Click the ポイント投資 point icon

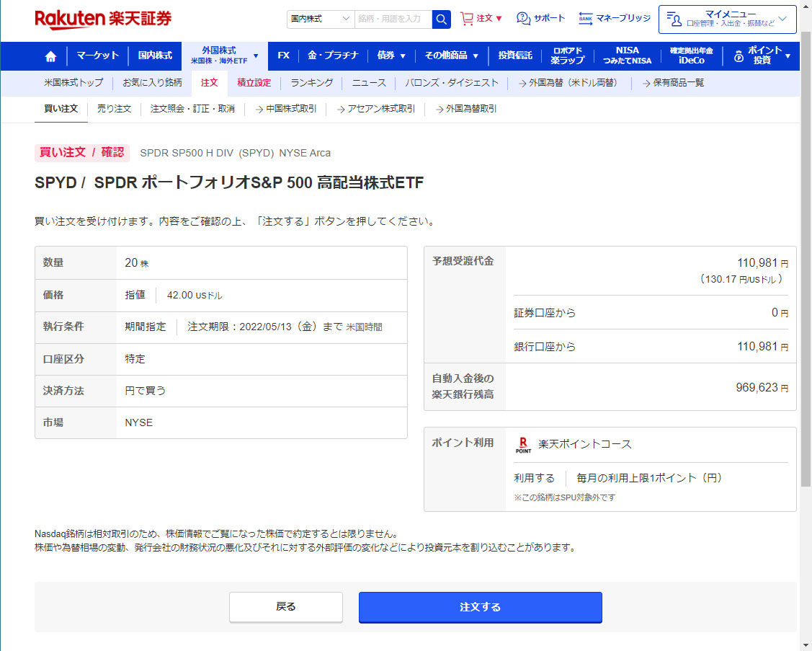739,56
